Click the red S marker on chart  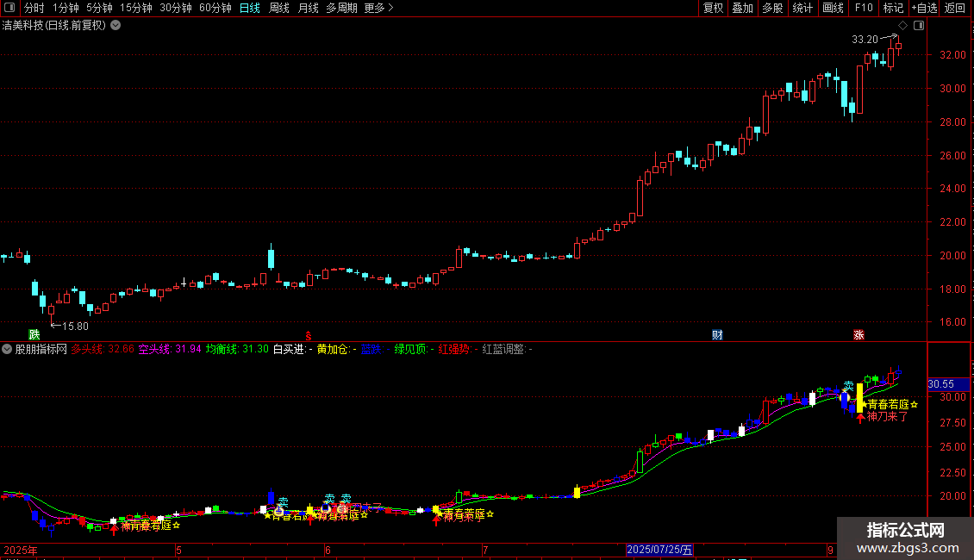(308, 335)
